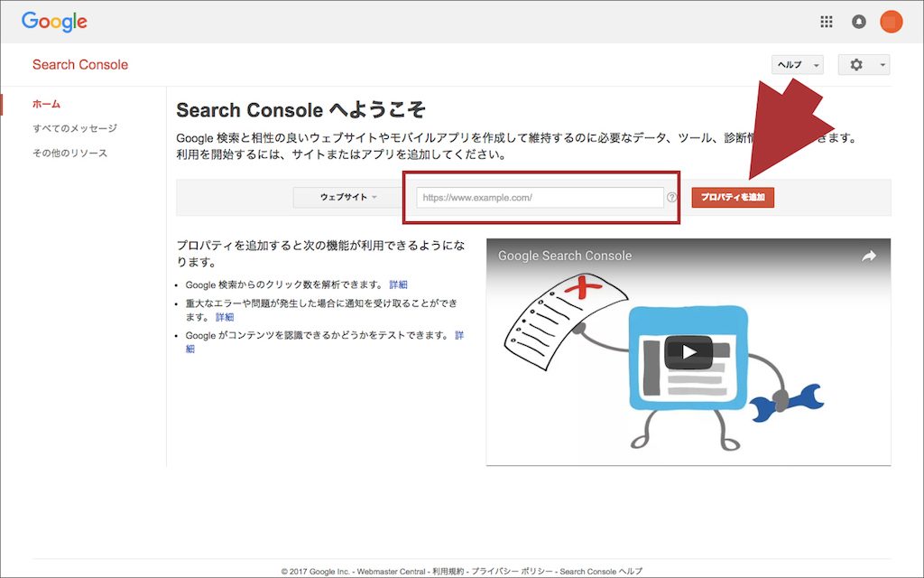Open Search Console ヘルプ footer link

(x=600, y=571)
